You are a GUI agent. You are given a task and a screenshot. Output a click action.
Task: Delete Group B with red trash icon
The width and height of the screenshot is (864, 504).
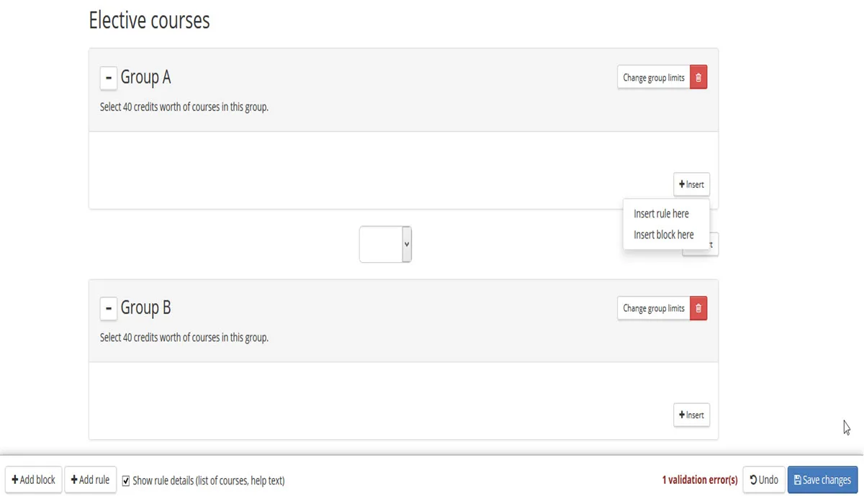[x=698, y=308]
